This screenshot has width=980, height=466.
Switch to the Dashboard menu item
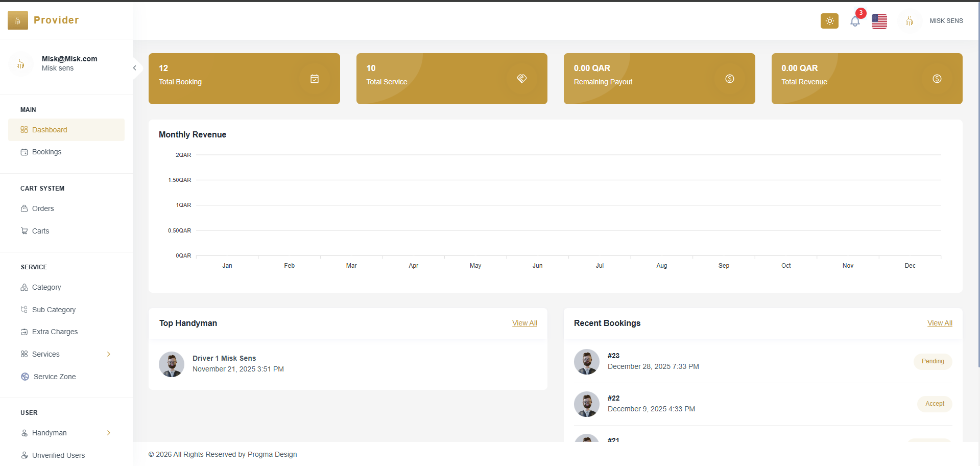[x=50, y=130]
